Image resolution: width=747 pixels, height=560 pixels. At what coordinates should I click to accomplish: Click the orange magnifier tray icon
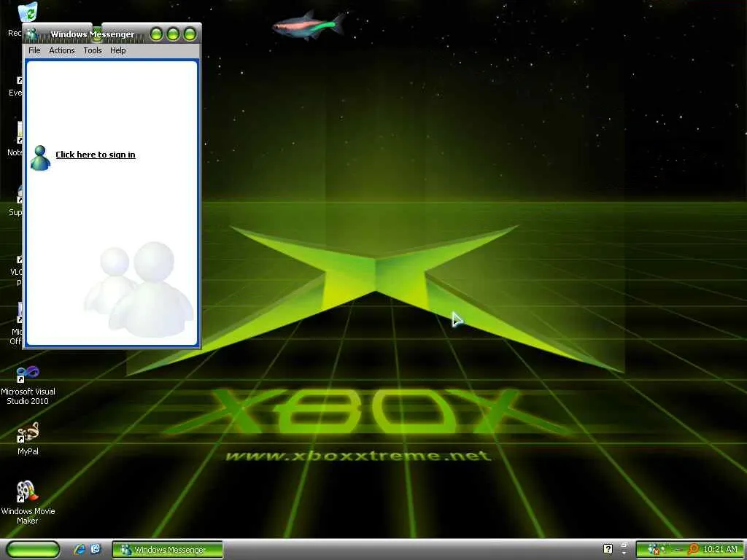point(693,550)
